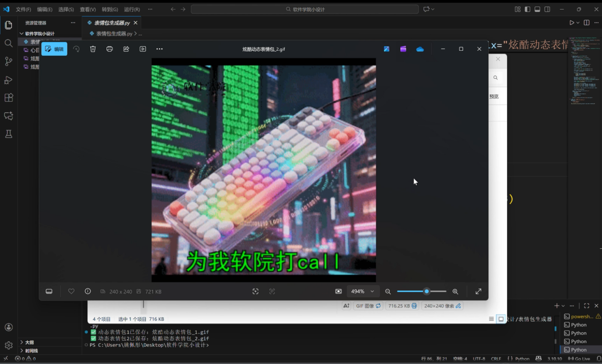Click the 编辑 edit button in Photos
The image size is (602, 364).
coord(54,49)
